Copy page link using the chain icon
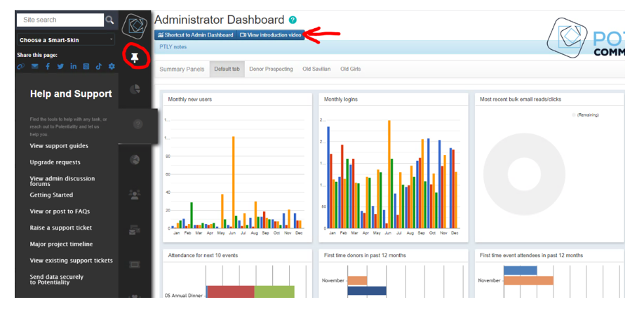Viewport: 644px width, 321px height. point(21,67)
